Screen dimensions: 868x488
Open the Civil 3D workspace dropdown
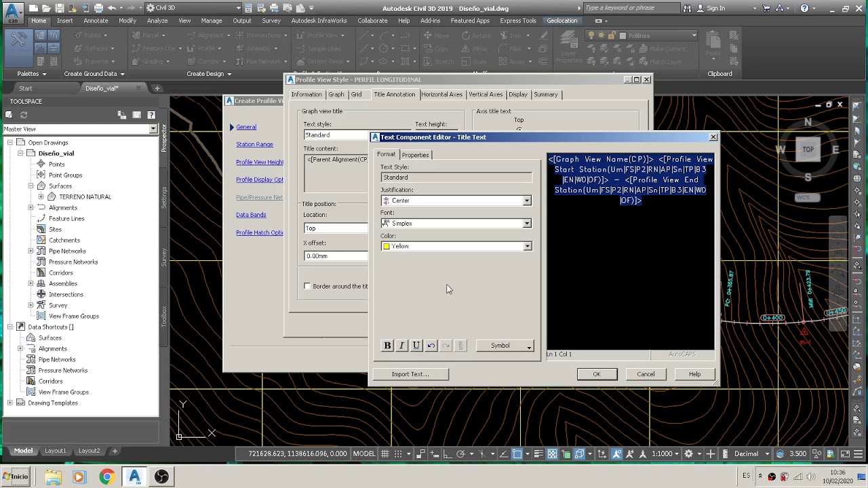[x=193, y=8]
